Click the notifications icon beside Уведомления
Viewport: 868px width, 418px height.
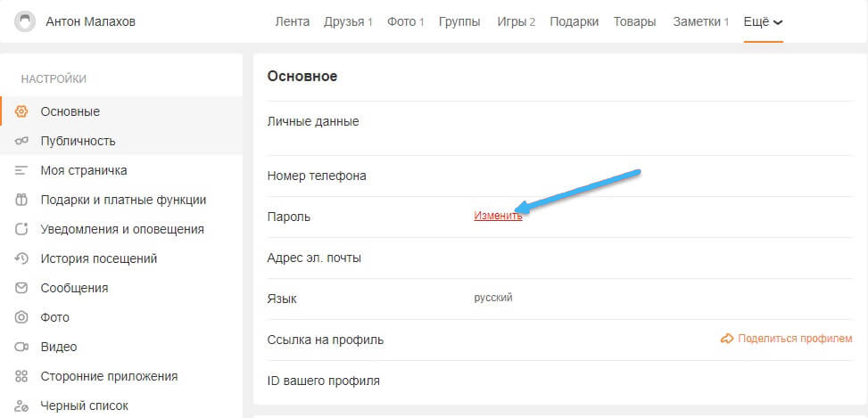click(22, 229)
